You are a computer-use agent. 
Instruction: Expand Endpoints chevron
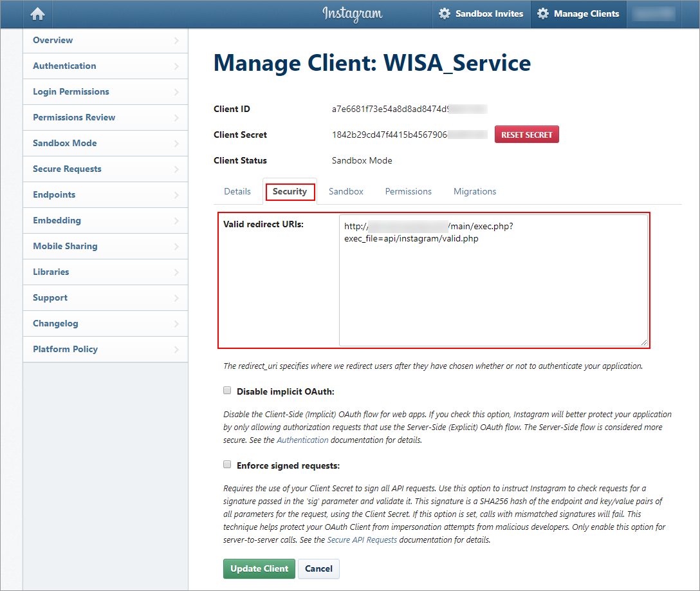click(x=176, y=195)
